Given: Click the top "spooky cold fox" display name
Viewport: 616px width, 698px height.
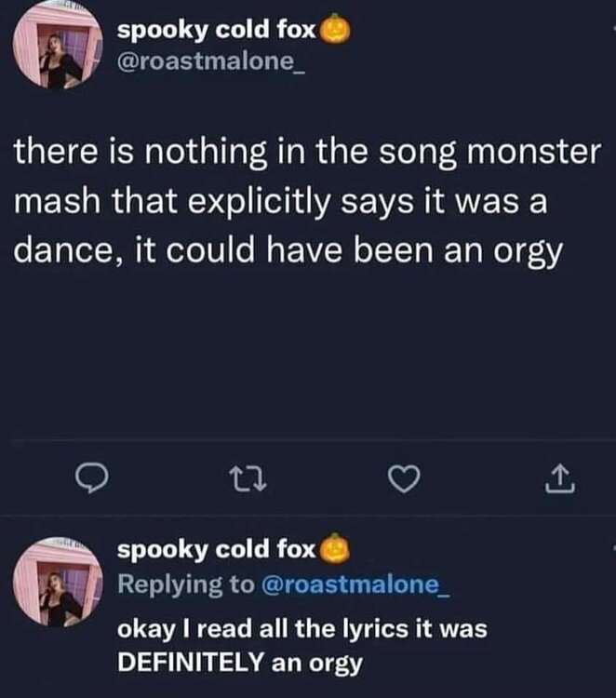Looking at the screenshot, I should [x=218, y=31].
